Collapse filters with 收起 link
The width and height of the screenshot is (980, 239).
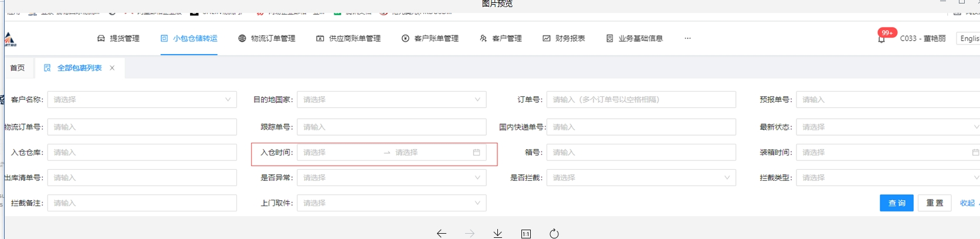[x=967, y=203]
